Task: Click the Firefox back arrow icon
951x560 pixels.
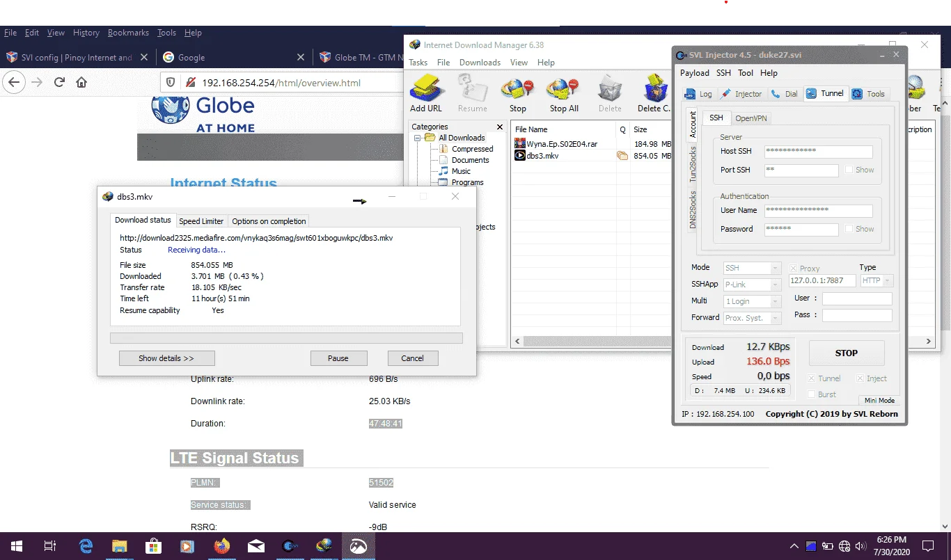Action: [14, 82]
